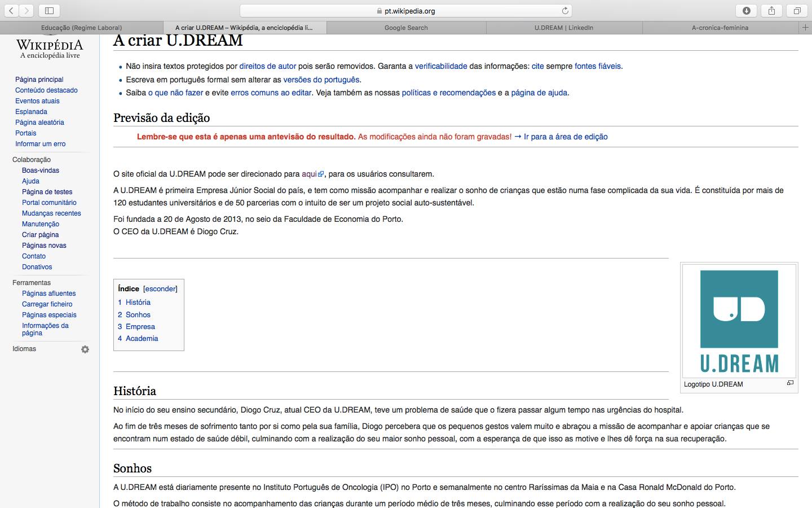Screen dimensions: 812x508
Task: Open the verificabilidade link
Action: (x=441, y=66)
